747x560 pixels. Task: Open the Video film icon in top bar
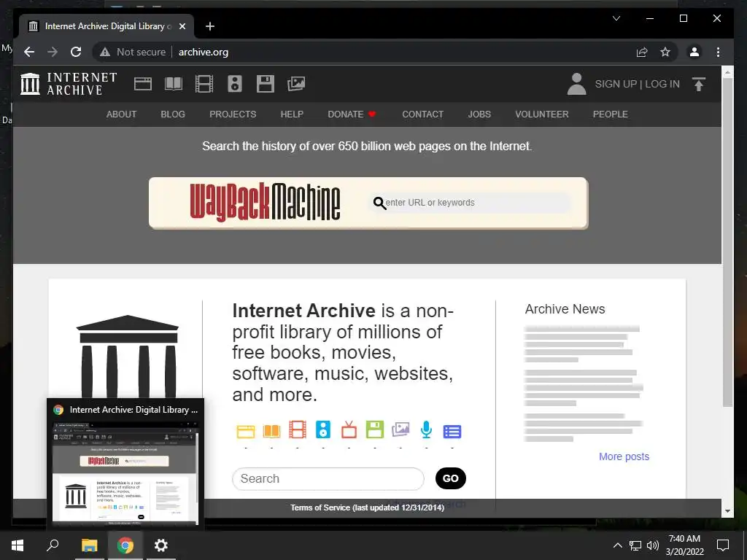204,84
